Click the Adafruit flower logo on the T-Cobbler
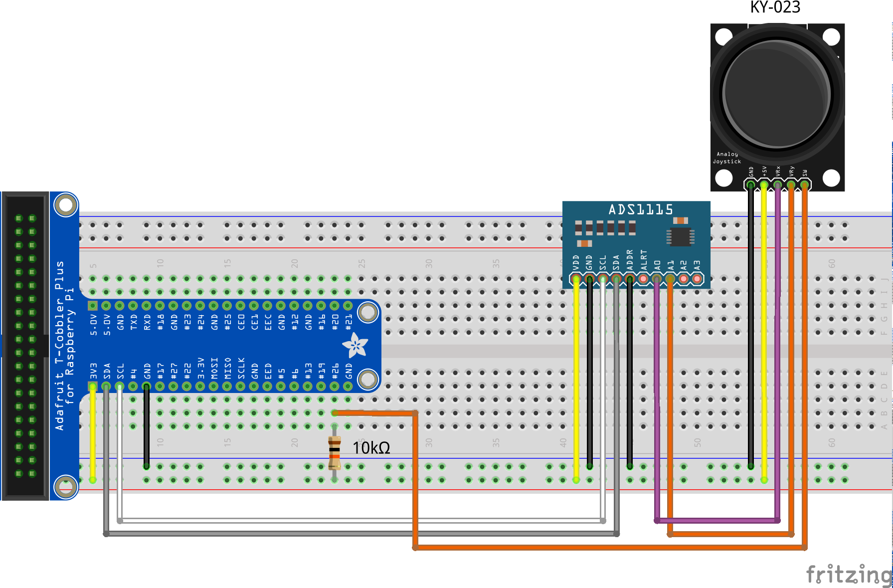893x588 pixels. pos(355,345)
